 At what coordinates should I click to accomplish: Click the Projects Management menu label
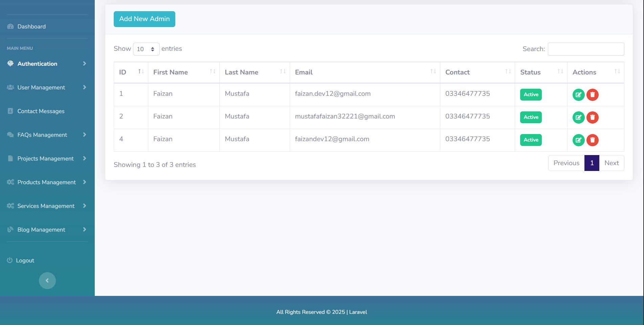coord(45,158)
